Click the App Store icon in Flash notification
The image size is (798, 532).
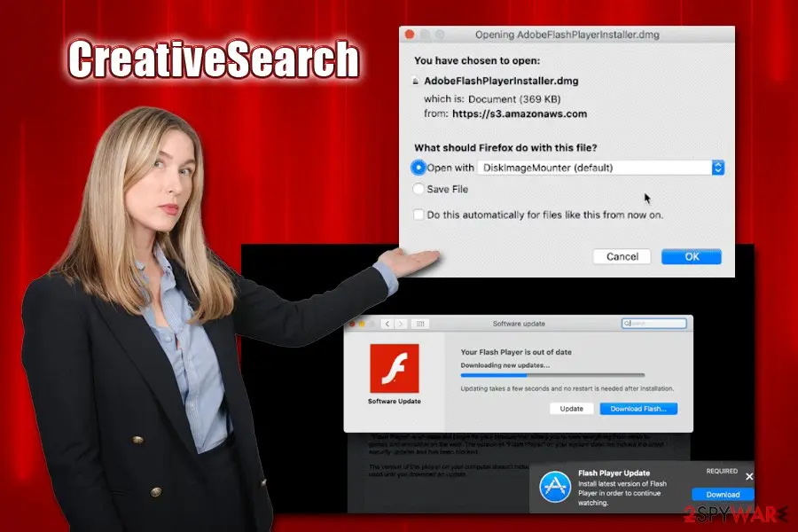coord(555,487)
